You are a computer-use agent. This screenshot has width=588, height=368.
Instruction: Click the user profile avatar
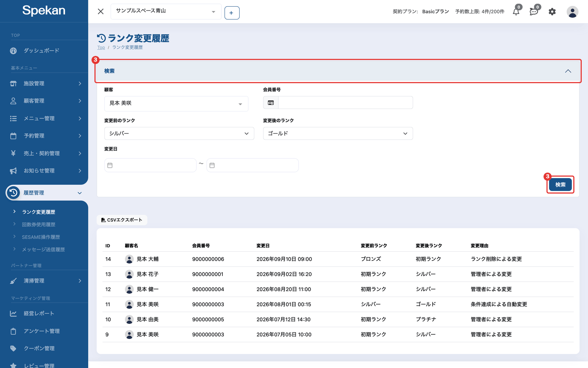click(572, 12)
